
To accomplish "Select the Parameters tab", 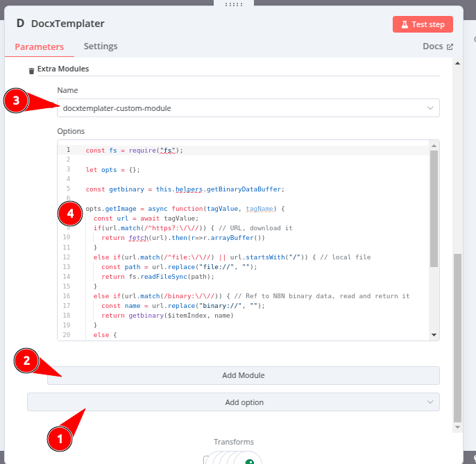I will pos(39,46).
